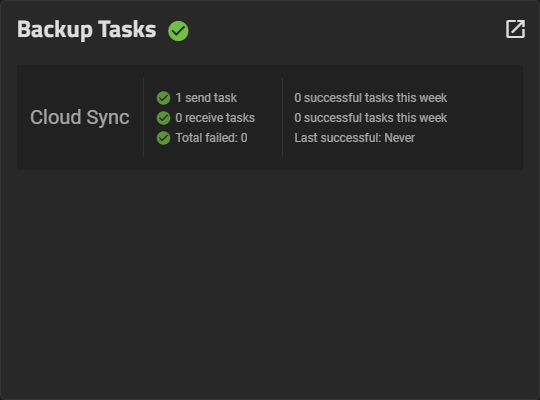The width and height of the screenshot is (540, 400).
Task: Click the '0 receive tasks' text
Action: 215,118
